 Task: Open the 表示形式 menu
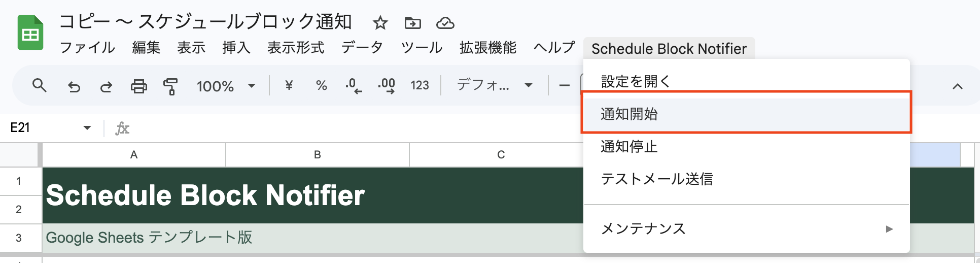(296, 48)
